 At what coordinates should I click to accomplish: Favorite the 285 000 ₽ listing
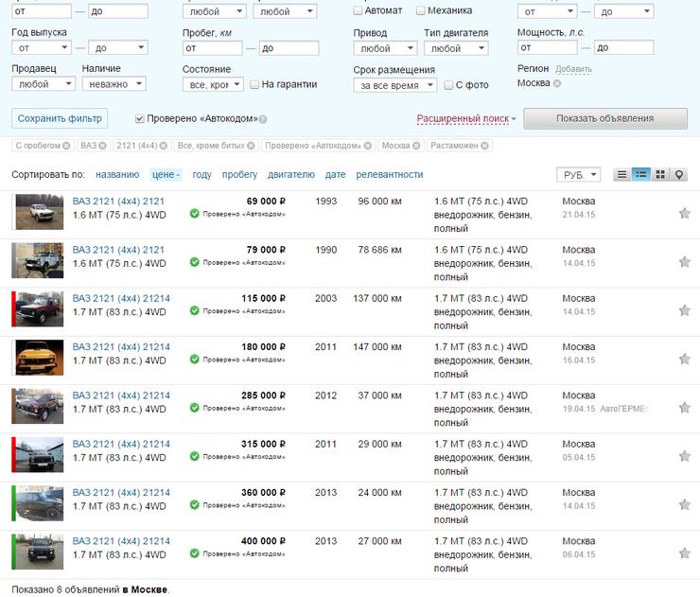(x=684, y=408)
